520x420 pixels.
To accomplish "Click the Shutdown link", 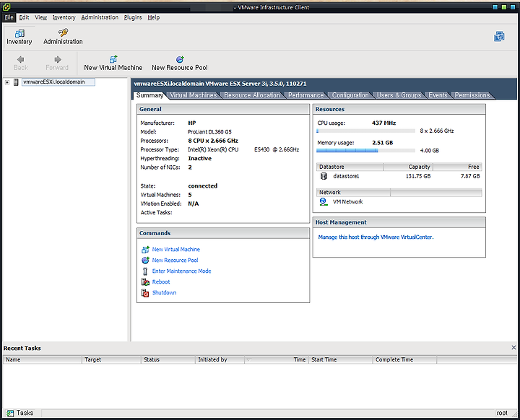I will pyautogui.click(x=164, y=293).
